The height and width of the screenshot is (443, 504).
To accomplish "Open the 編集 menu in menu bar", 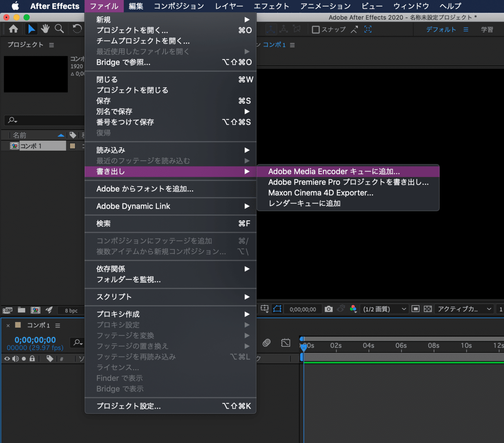I will [136, 6].
